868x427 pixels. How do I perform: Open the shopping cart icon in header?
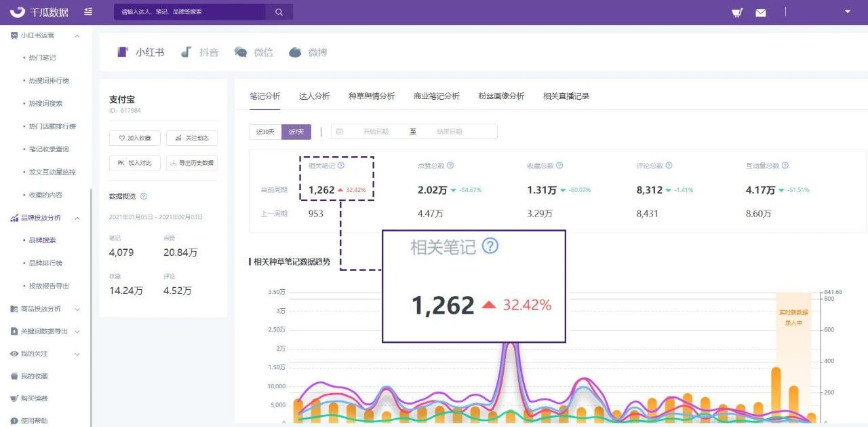point(737,12)
